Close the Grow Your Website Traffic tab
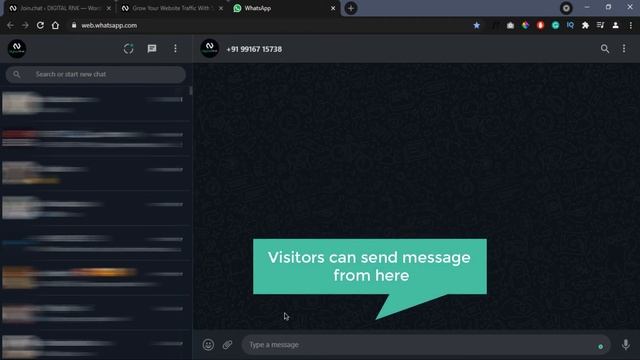The image size is (640, 360). [x=221, y=8]
